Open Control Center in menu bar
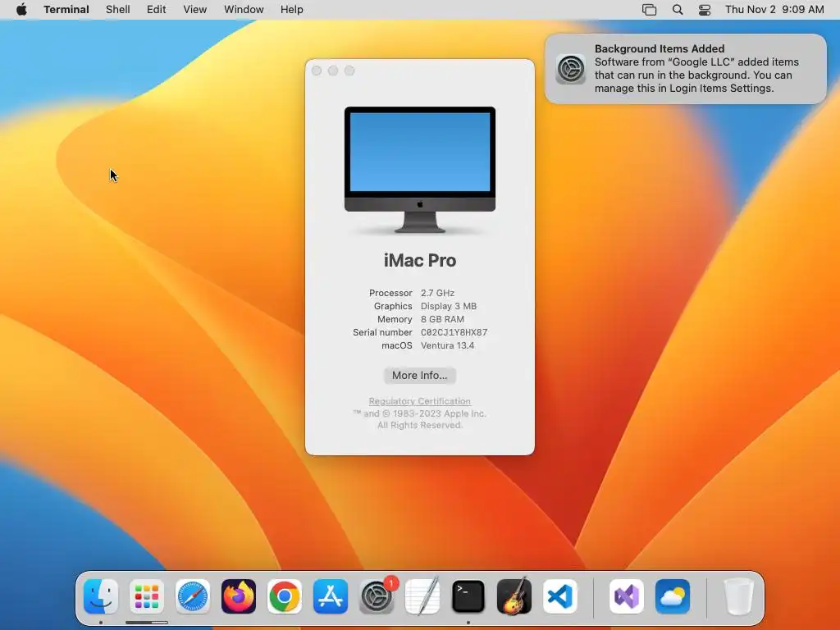840x630 pixels. 705,10
